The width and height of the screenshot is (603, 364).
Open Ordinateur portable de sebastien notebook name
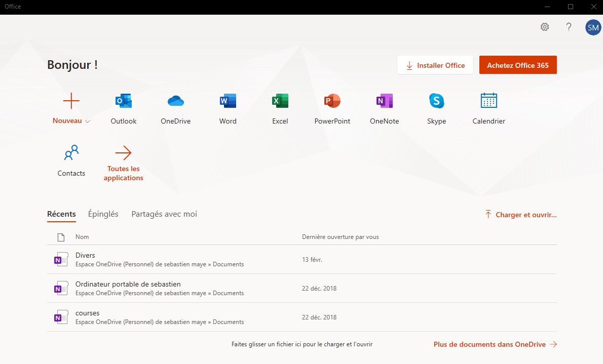point(128,284)
